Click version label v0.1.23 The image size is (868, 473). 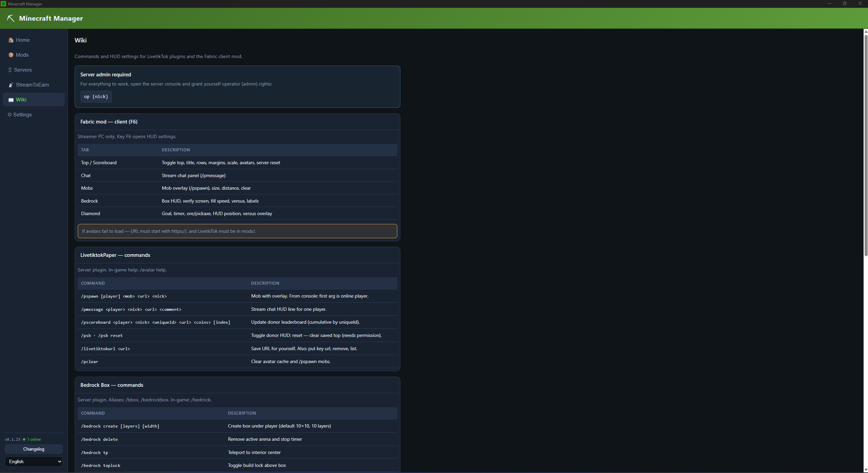click(13, 439)
